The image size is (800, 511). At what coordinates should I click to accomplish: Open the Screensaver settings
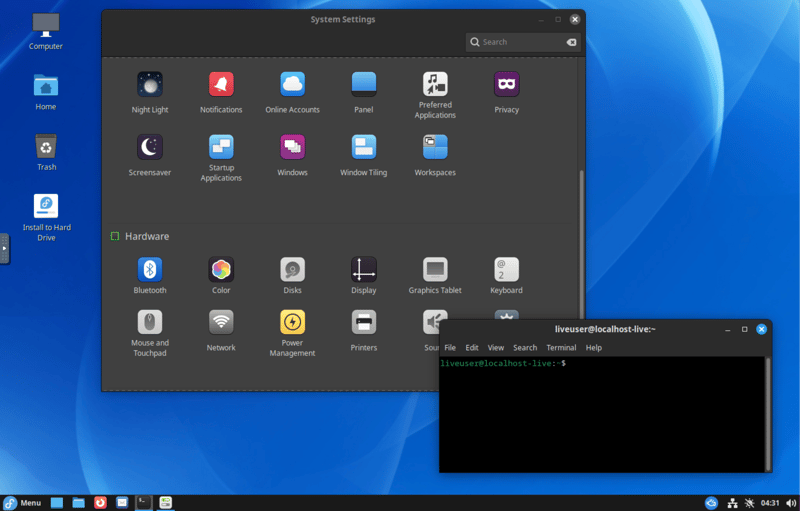coord(149,148)
